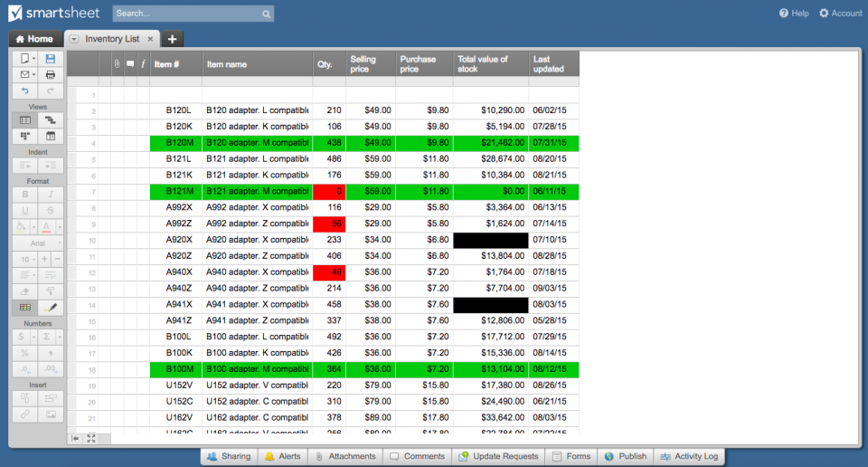Switch to Calendar view
This screenshot has width=868, height=467.
(x=51, y=136)
